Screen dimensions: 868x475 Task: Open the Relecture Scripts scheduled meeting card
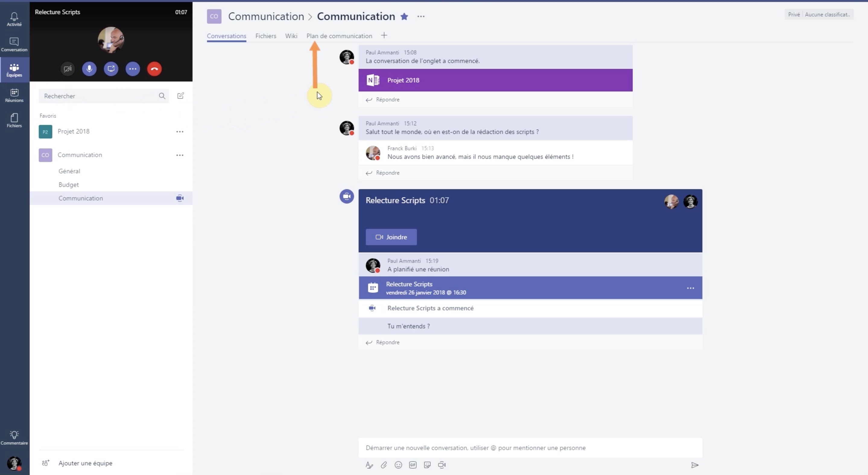pyautogui.click(x=531, y=288)
